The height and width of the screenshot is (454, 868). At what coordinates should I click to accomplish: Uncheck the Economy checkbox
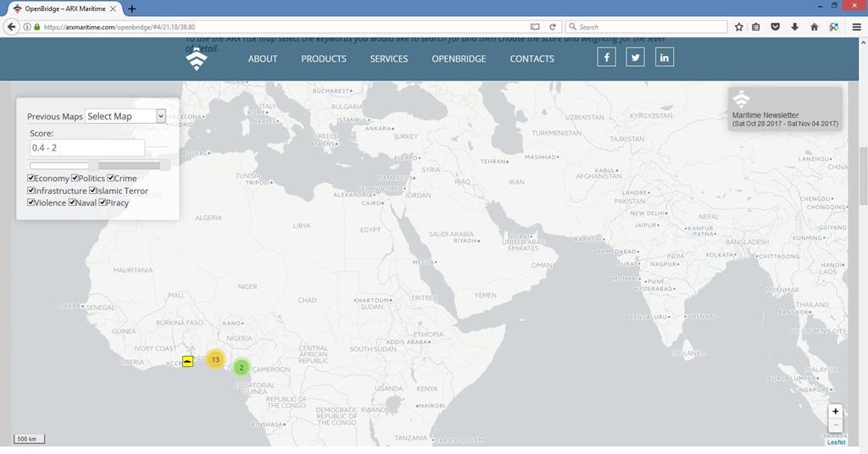pos(31,179)
